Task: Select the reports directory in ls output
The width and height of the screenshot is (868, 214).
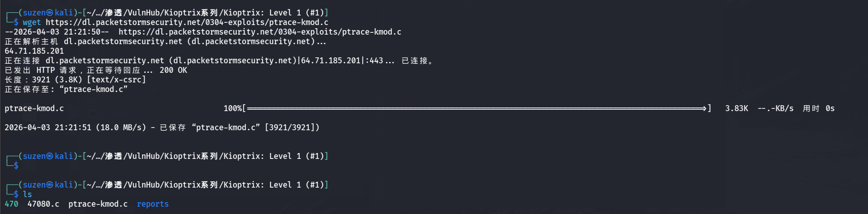Action: (x=153, y=204)
